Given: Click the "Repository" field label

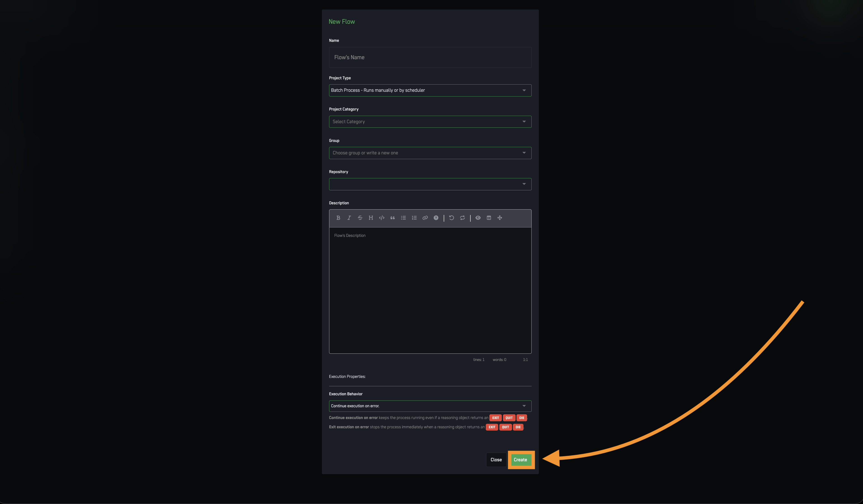Looking at the screenshot, I should point(339,172).
